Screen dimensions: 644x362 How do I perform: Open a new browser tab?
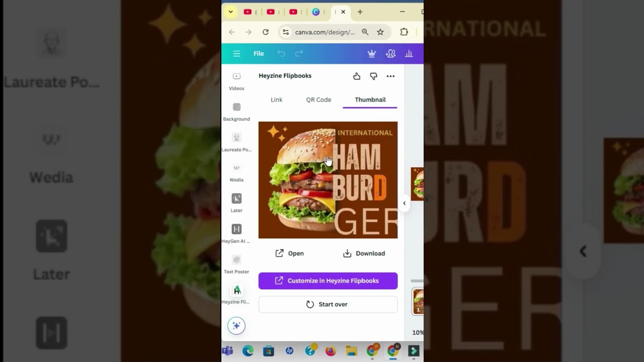360,12
